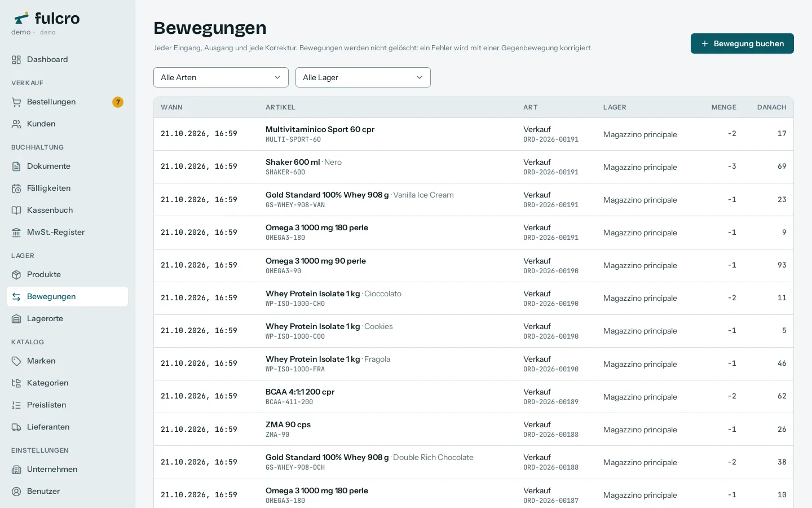Screen dimensions: 812x508
Task: Click the Bestellungen shopping cart icon
Action: pyautogui.click(x=16, y=102)
